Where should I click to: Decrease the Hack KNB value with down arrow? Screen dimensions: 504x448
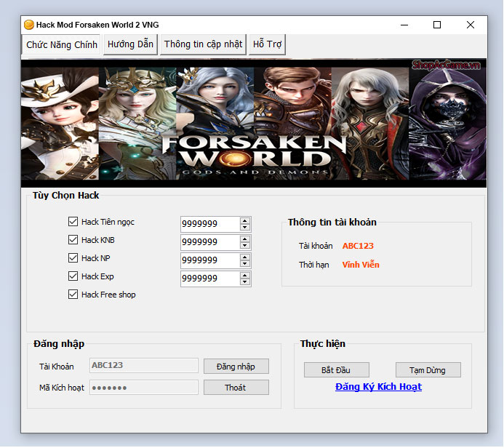tap(245, 246)
